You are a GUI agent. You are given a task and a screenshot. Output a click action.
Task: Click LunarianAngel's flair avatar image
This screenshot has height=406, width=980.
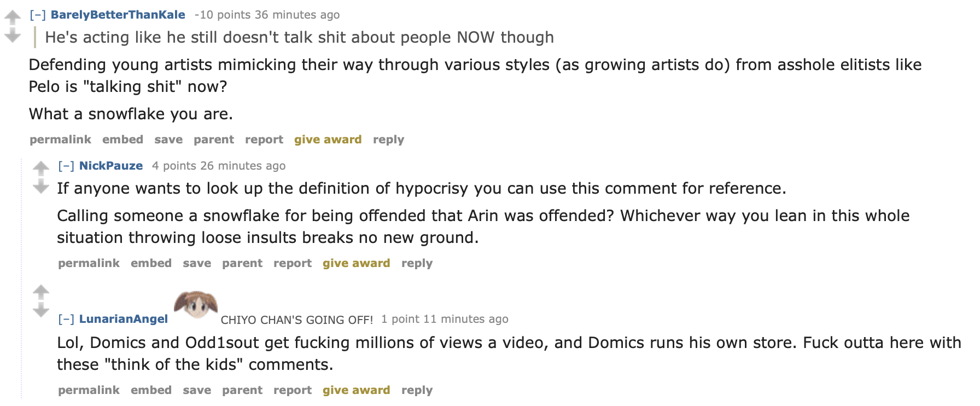[x=196, y=305]
